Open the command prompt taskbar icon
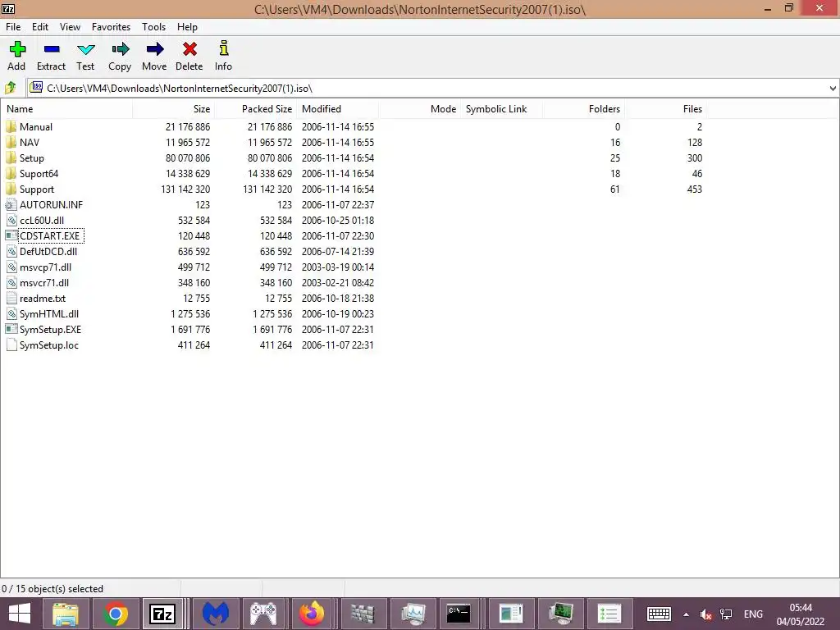The image size is (840, 630). click(459, 614)
